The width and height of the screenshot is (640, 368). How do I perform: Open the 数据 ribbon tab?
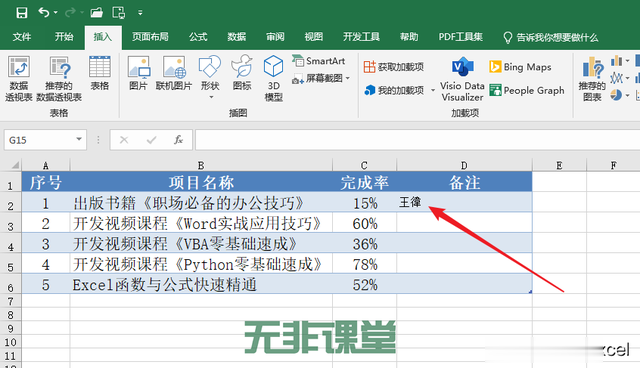(x=237, y=37)
